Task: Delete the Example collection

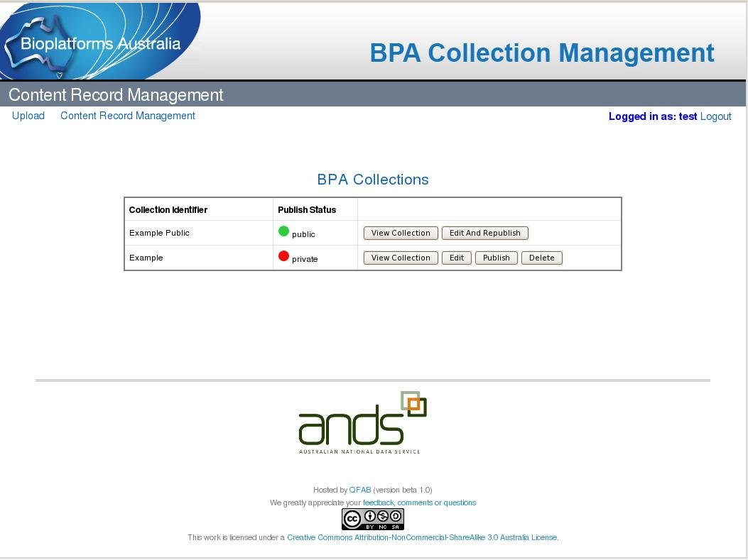Action: pyautogui.click(x=541, y=257)
